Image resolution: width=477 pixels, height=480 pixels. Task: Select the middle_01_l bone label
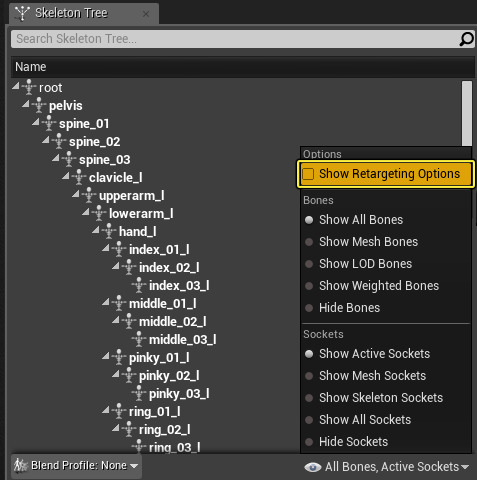coord(163,304)
